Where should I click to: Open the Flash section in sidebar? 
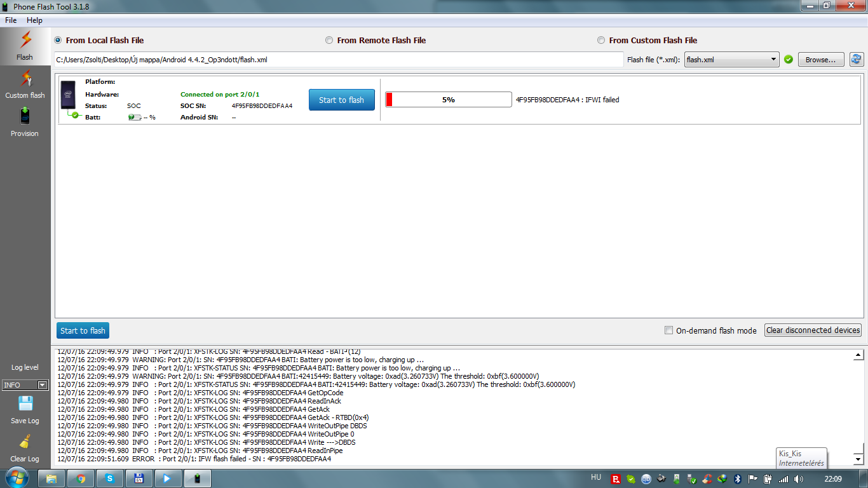click(x=25, y=45)
